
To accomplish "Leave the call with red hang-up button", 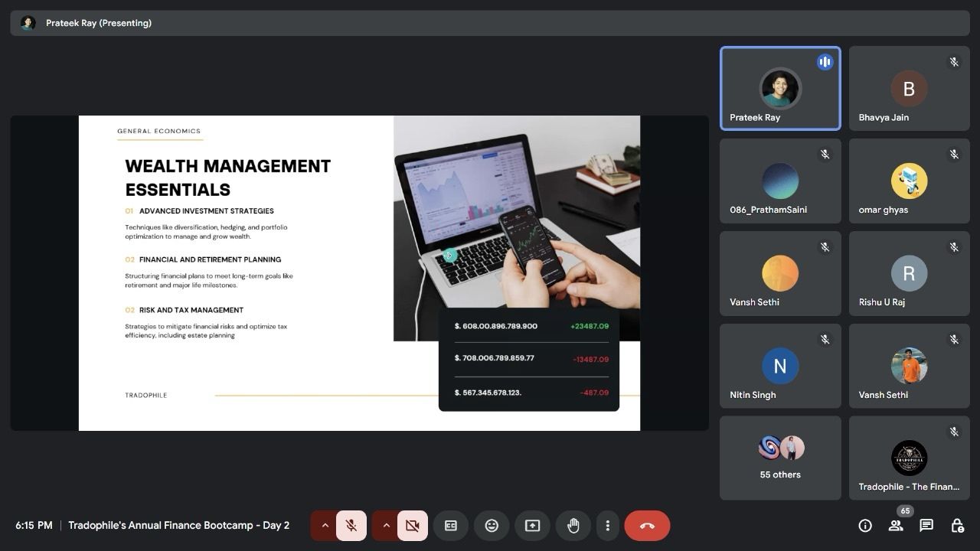I will click(647, 526).
